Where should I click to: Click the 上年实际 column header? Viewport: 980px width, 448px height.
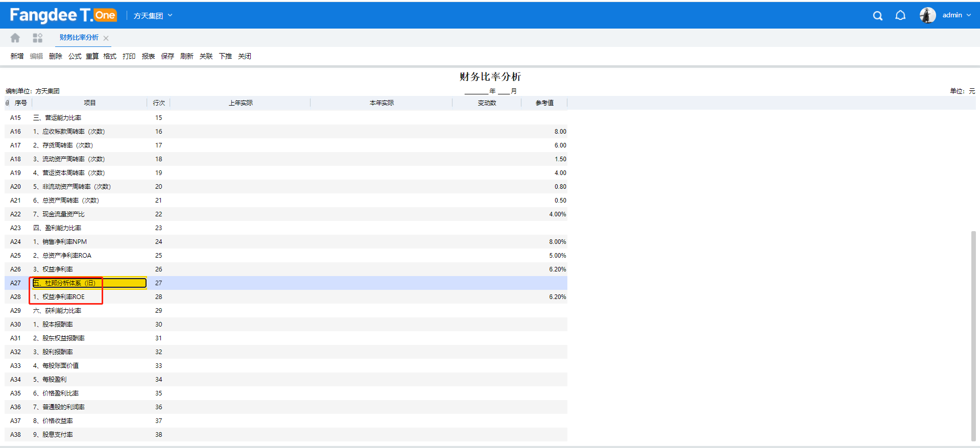pyautogui.click(x=241, y=103)
